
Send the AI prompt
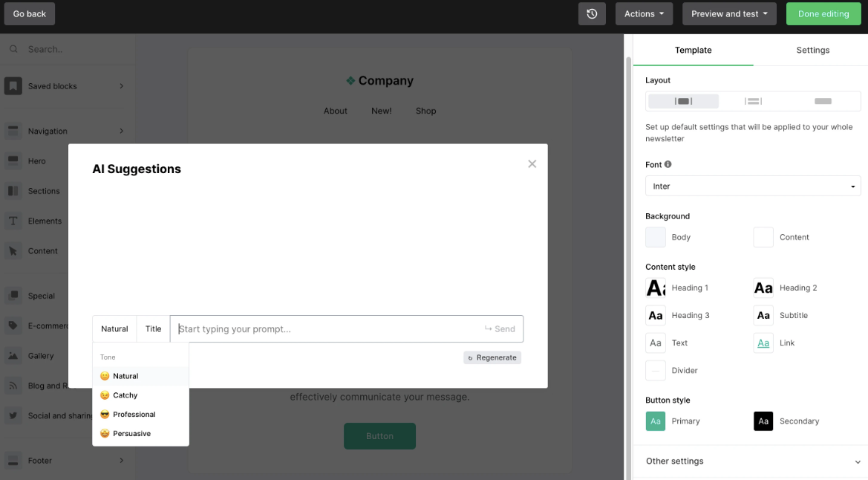pos(500,328)
